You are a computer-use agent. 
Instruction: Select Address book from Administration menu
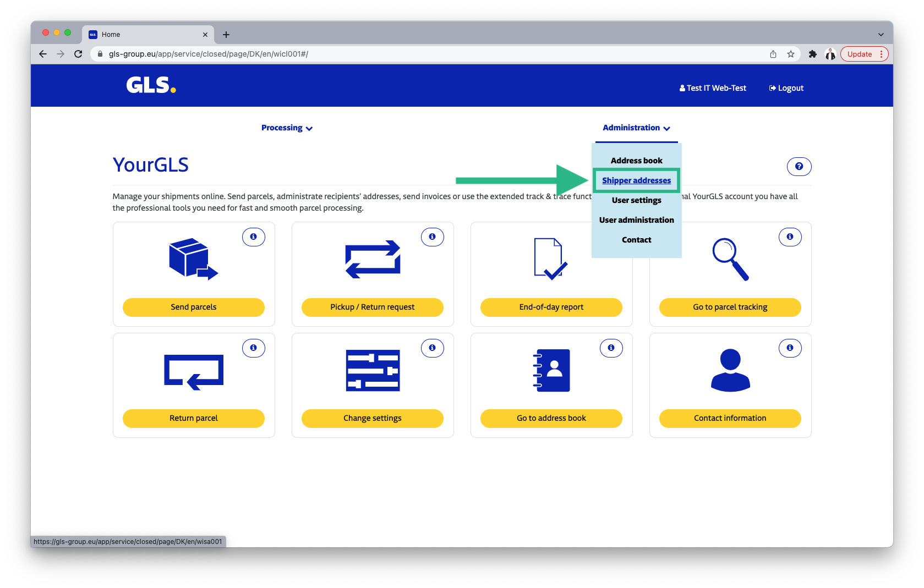[636, 161]
